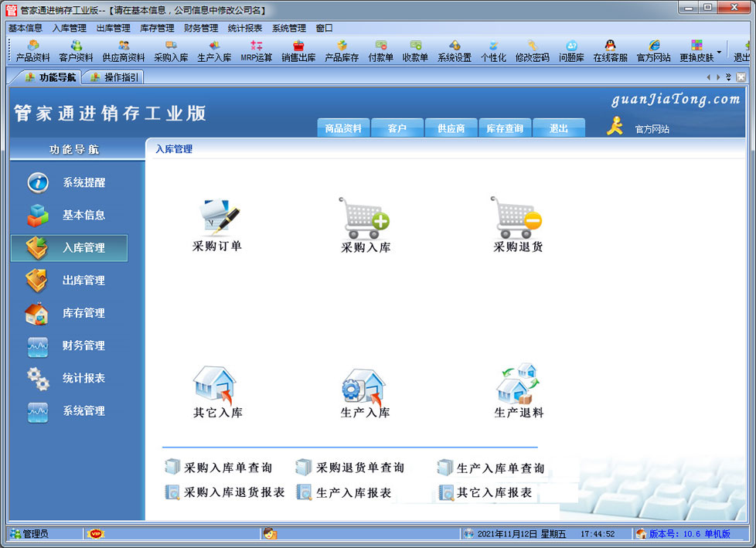Viewport: 756px width, 548px height.
Task: Open MRP运算 from the toolbar
Action: pos(257,52)
